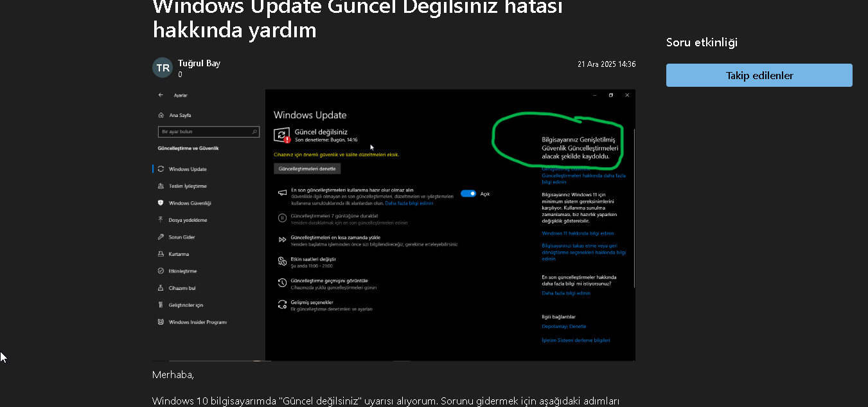Open Ana Sayfa home icon
Screen dimensions: 868x407
click(x=161, y=115)
